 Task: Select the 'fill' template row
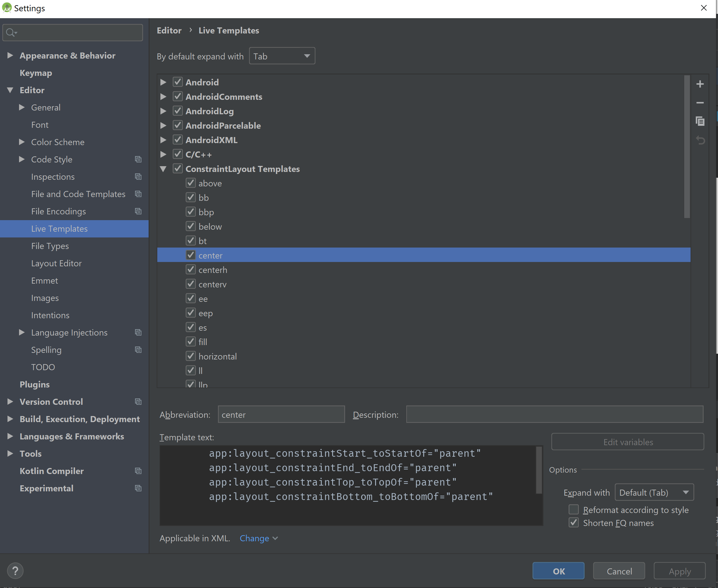click(x=424, y=342)
